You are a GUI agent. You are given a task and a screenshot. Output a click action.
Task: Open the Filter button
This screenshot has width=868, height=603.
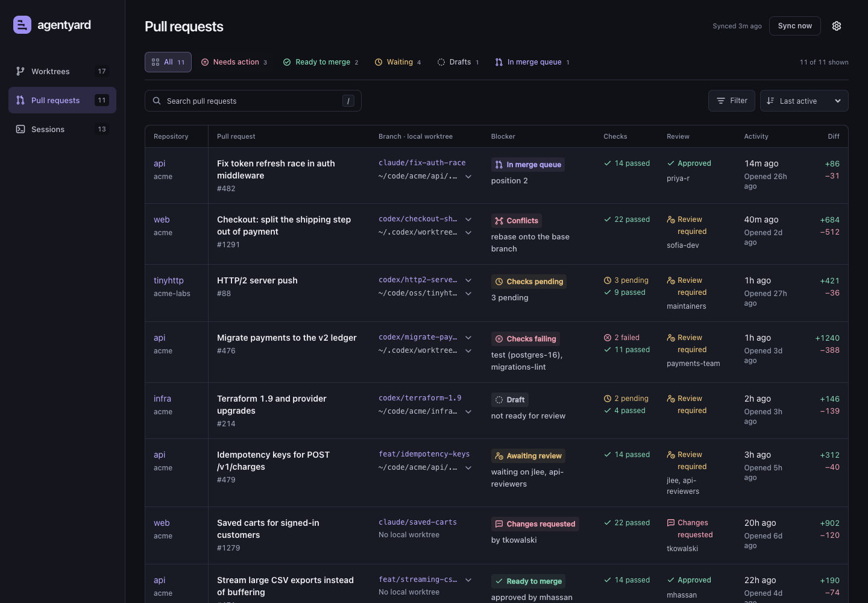(732, 101)
